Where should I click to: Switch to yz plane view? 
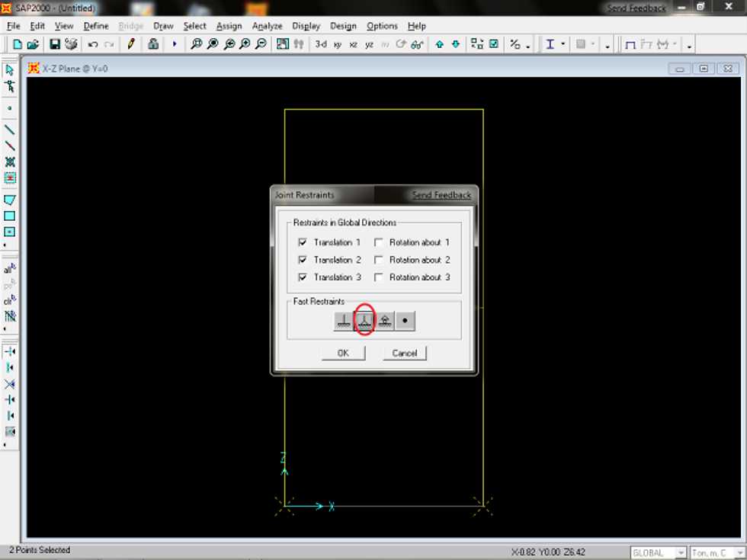(369, 45)
